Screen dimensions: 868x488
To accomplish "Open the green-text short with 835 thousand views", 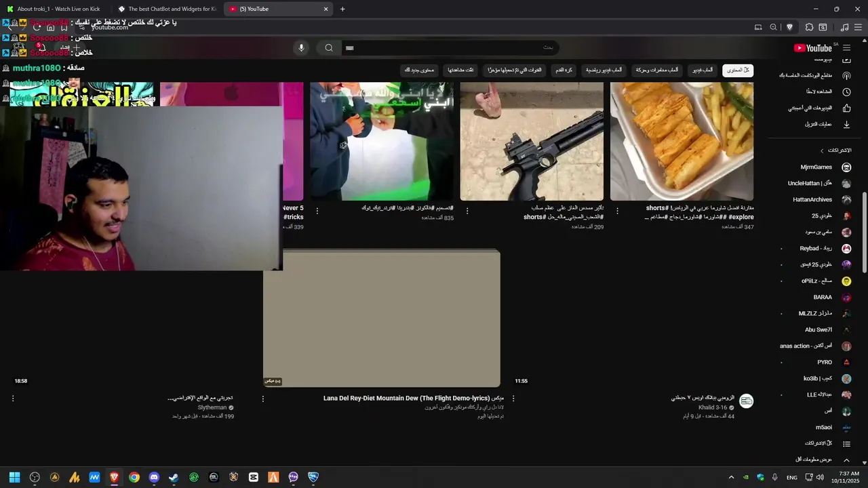I will coord(382,141).
